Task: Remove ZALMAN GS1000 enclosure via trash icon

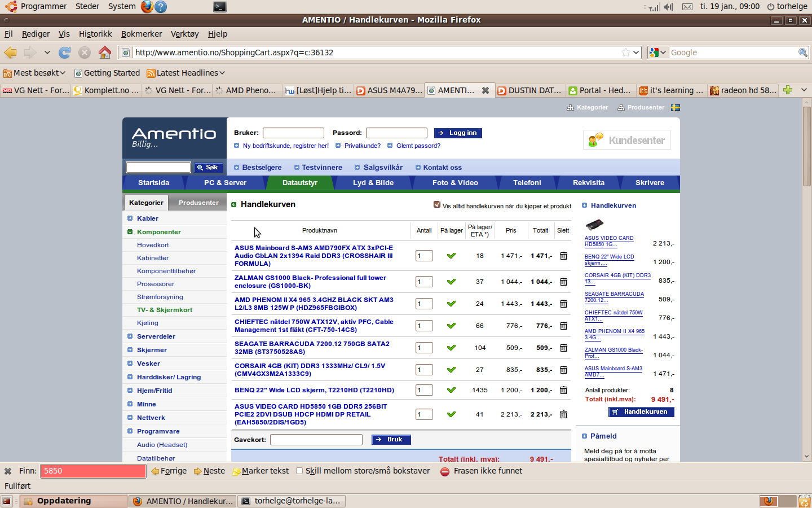Action: click(563, 282)
